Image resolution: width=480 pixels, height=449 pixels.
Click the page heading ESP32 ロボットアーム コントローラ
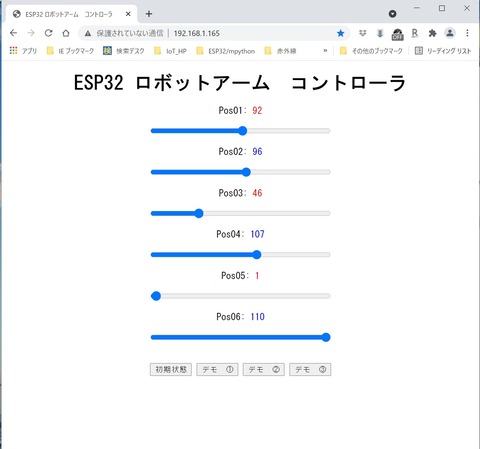click(x=240, y=83)
